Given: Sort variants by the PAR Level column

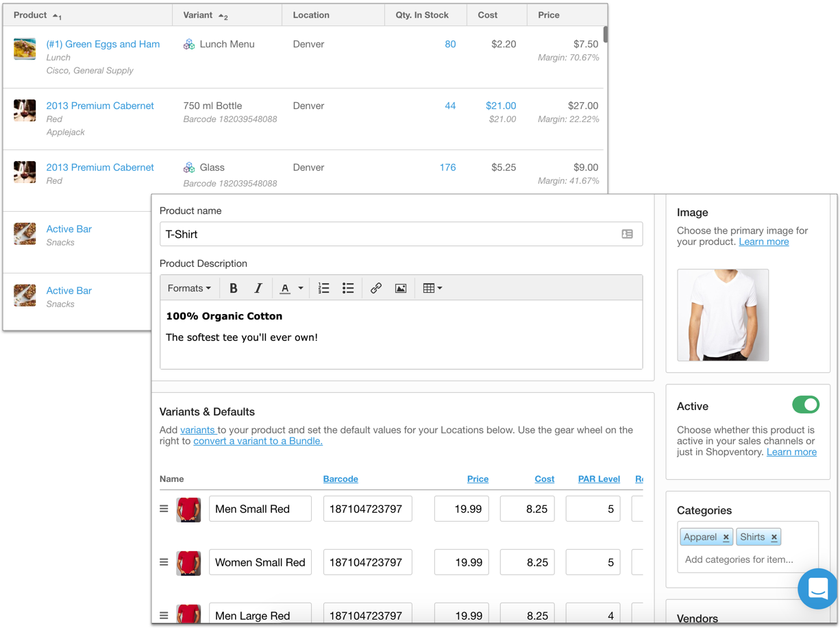Looking at the screenshot, I should (x=599, y=479).
